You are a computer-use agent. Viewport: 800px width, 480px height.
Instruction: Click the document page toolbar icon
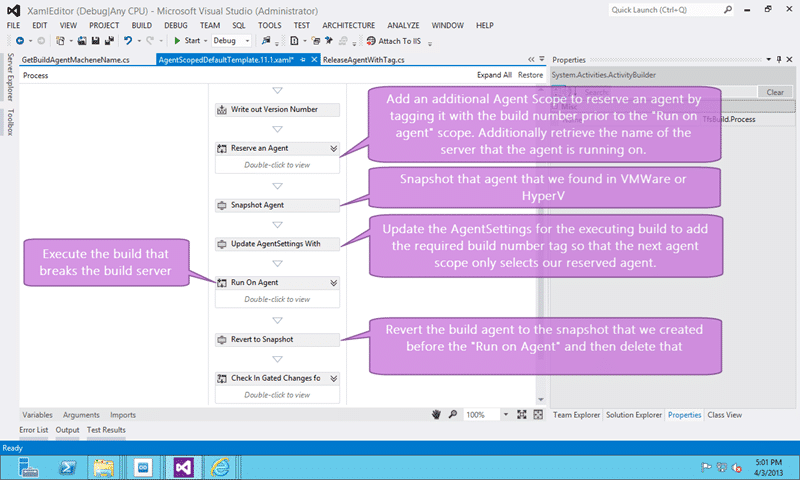tap(294, 41)
